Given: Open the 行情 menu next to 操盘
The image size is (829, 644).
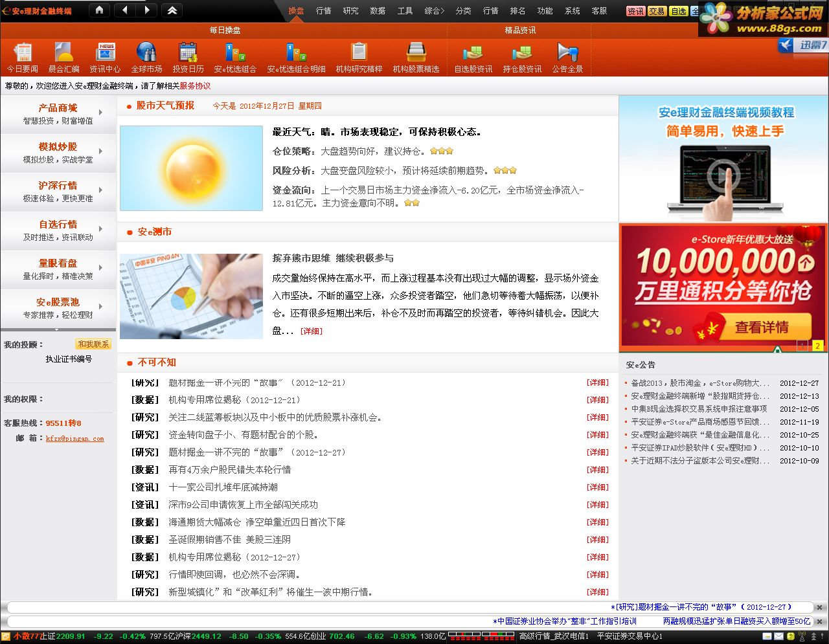Looking at the screenshot, I should tap(323, 11).
